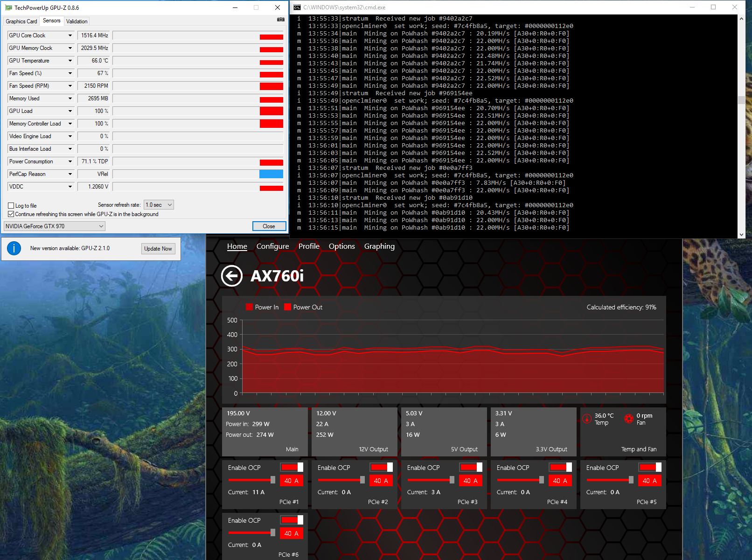Open the PerfCap Reason sensor dropdown
The height and width of the screenshot is (560, 752).
coord(70,174)
